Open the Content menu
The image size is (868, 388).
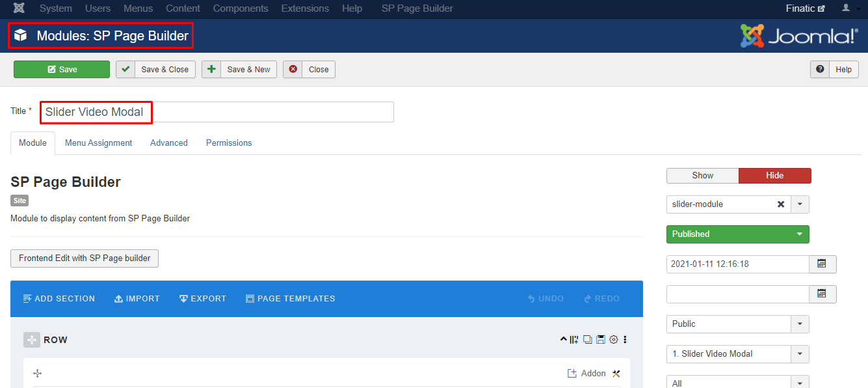coord(183,8)
